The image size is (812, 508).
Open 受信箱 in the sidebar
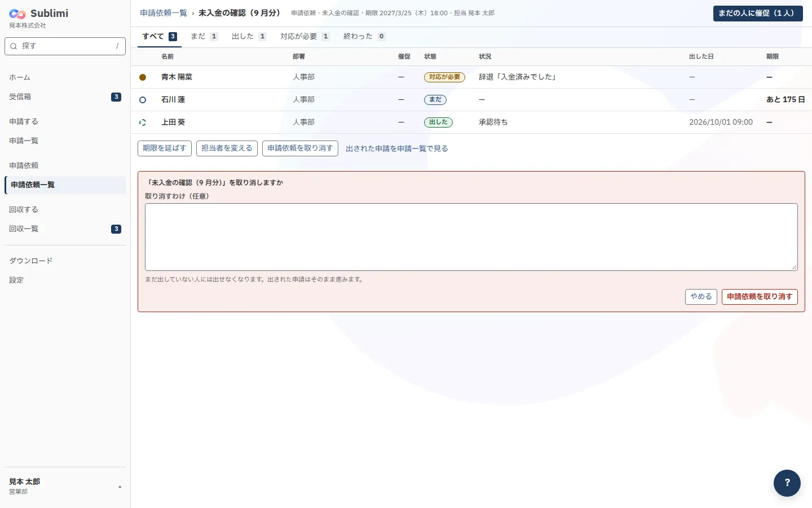[x=65, y=97]
